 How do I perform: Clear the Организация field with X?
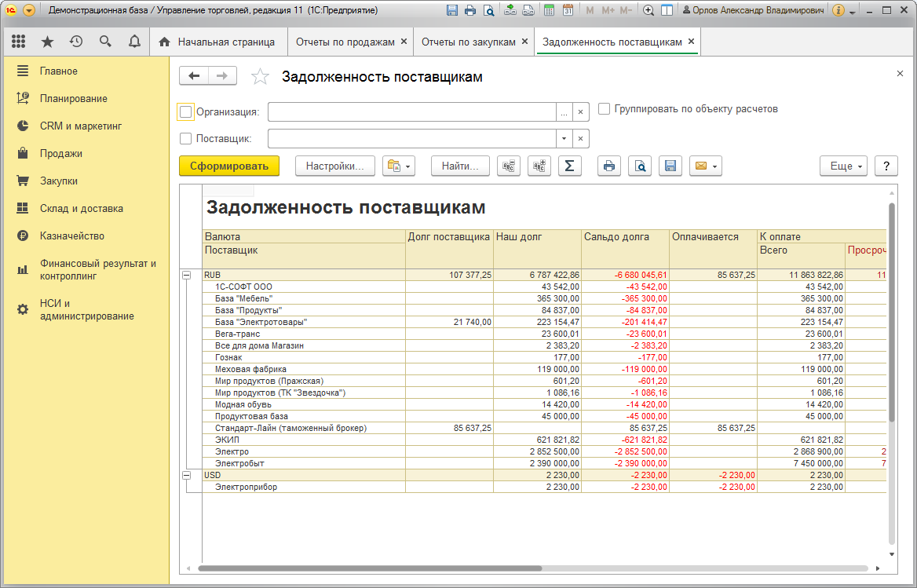(x=580, y=111)
